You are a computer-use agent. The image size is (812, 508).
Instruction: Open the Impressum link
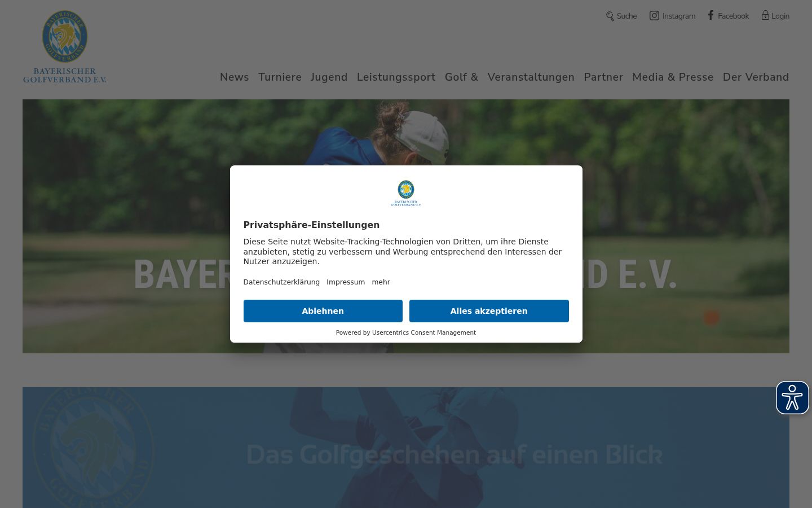pos(346,282)
